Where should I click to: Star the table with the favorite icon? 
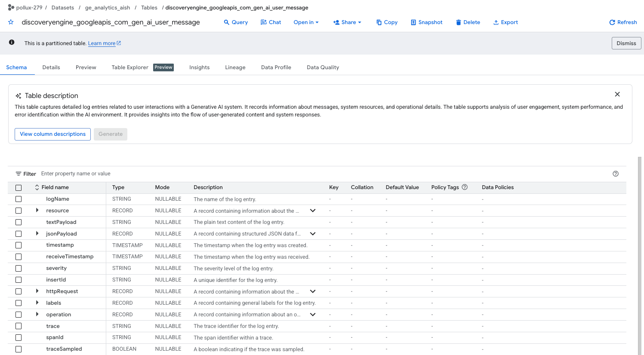11,22
